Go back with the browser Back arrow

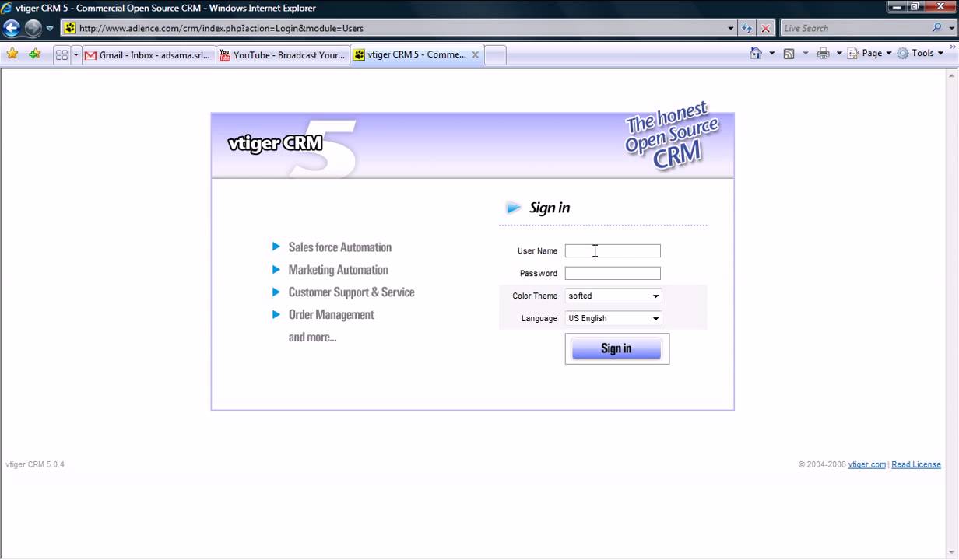(11, 28)
